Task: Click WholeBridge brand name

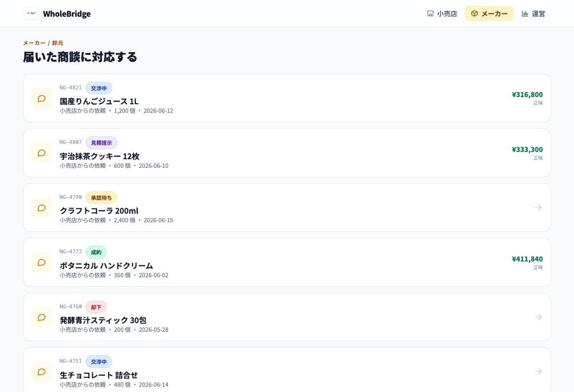Action: [66, 14]
